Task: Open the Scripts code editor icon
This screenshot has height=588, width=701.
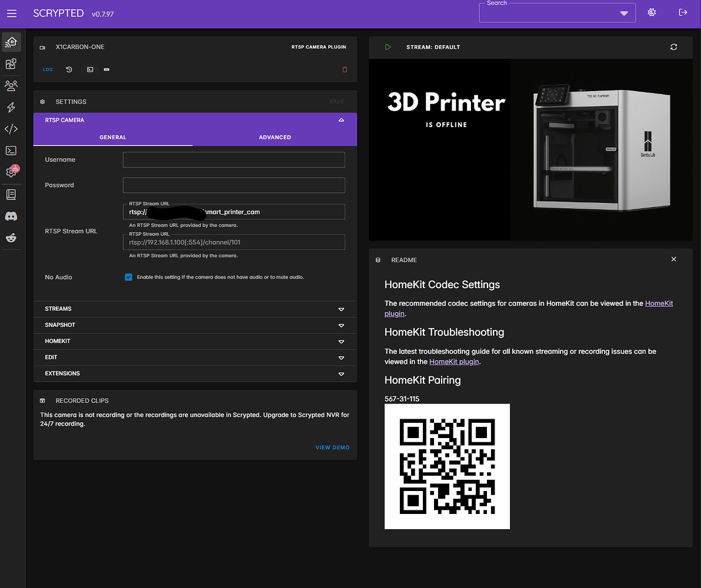Action: click(x=11, y=129)
